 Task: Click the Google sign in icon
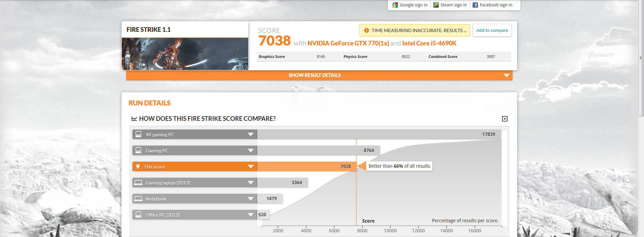tap(395, 5)
